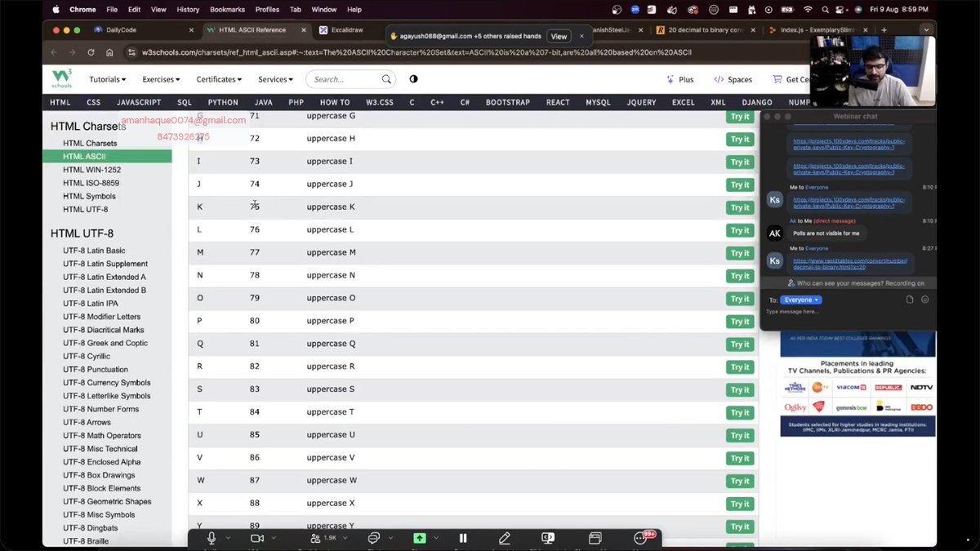Expand arrow next to chat icon
Image resolution: width=980 pixels, height=551 pixels.
click(x=391, y=538)
